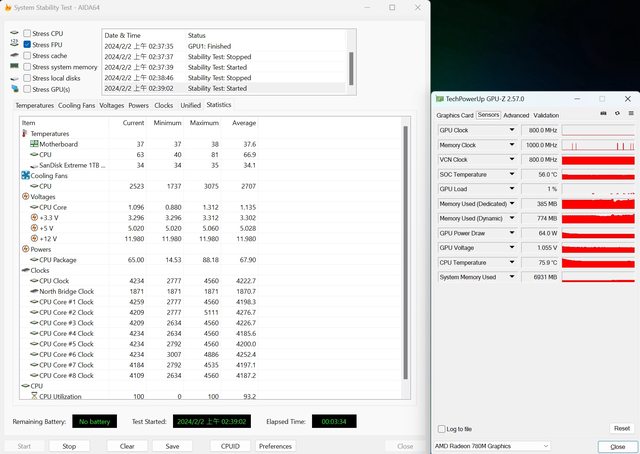Enable the Stress CPU checkbox
This screenshot has width=640, height=454.
click(27, 33)
